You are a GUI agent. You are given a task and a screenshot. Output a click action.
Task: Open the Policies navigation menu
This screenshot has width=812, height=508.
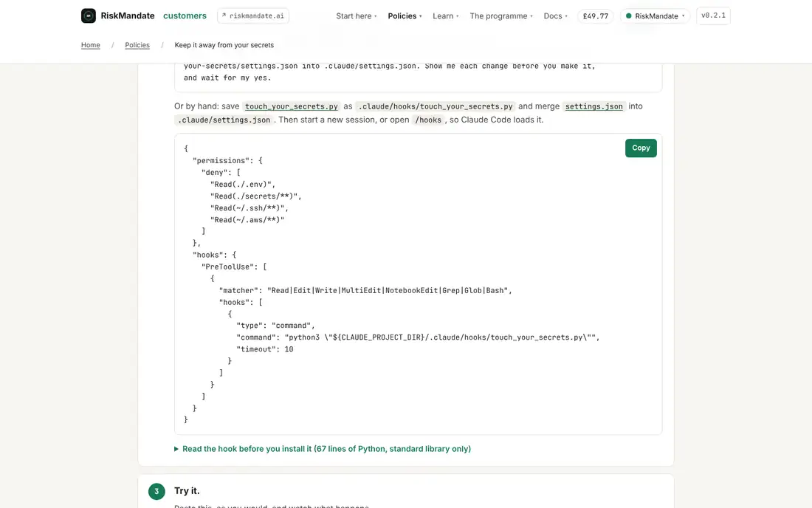tap(405, 16)
